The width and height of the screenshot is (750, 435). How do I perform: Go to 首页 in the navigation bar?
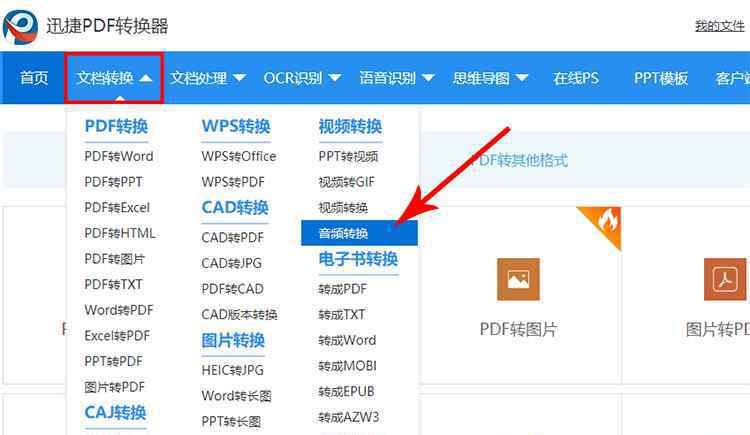click(34, 78)
